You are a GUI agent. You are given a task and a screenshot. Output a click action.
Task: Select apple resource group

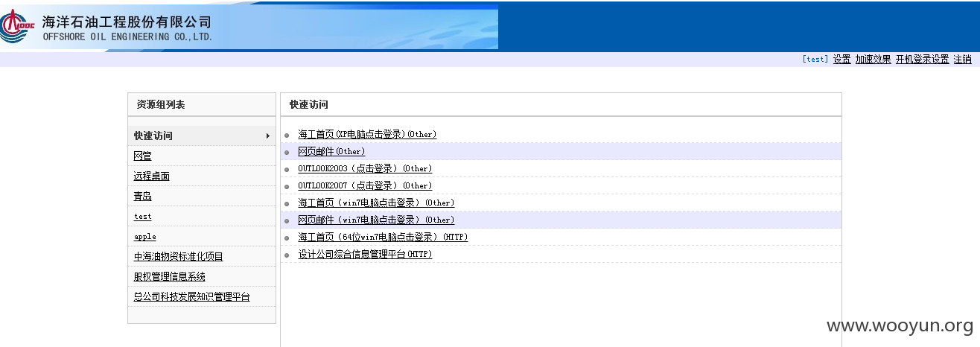click(x=144, y=236)
